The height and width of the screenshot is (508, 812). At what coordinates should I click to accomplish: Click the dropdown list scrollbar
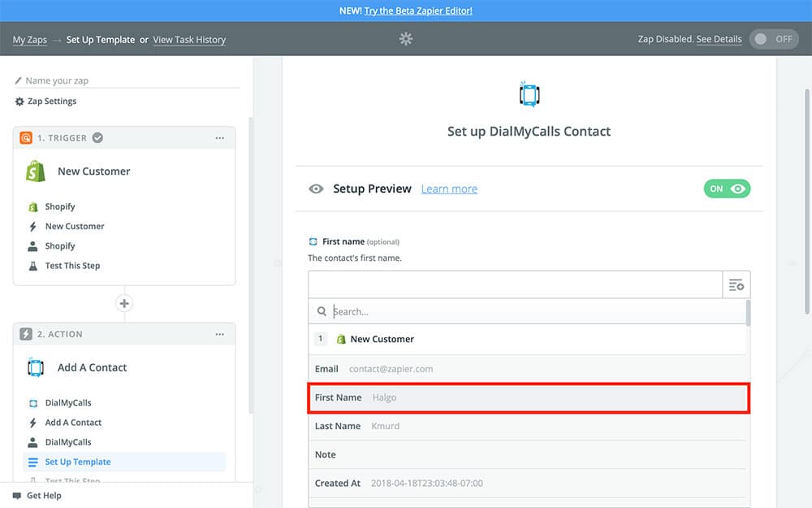748,313
